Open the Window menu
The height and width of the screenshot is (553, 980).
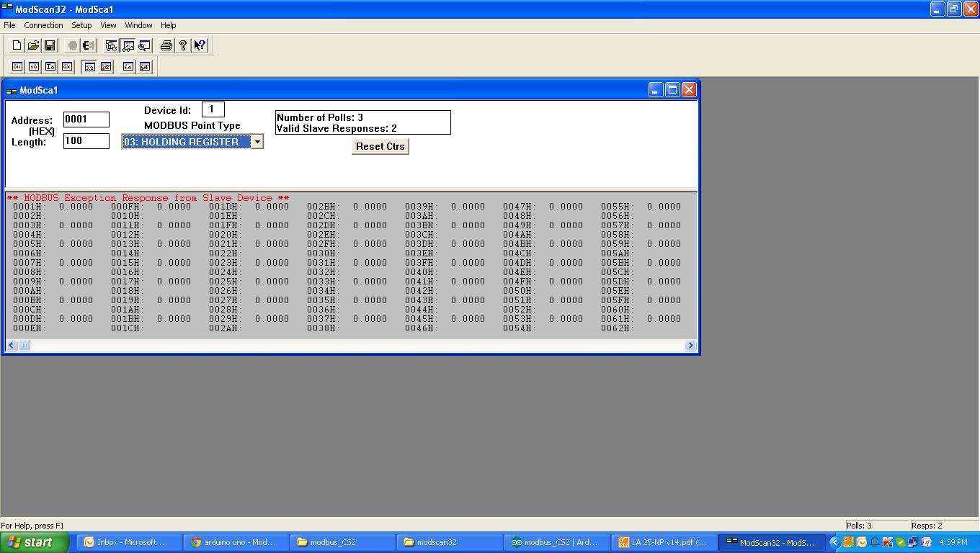tap(138, 25)
